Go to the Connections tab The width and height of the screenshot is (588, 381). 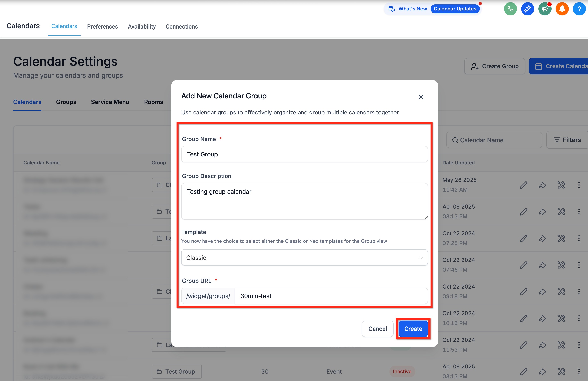pos(182,26)
